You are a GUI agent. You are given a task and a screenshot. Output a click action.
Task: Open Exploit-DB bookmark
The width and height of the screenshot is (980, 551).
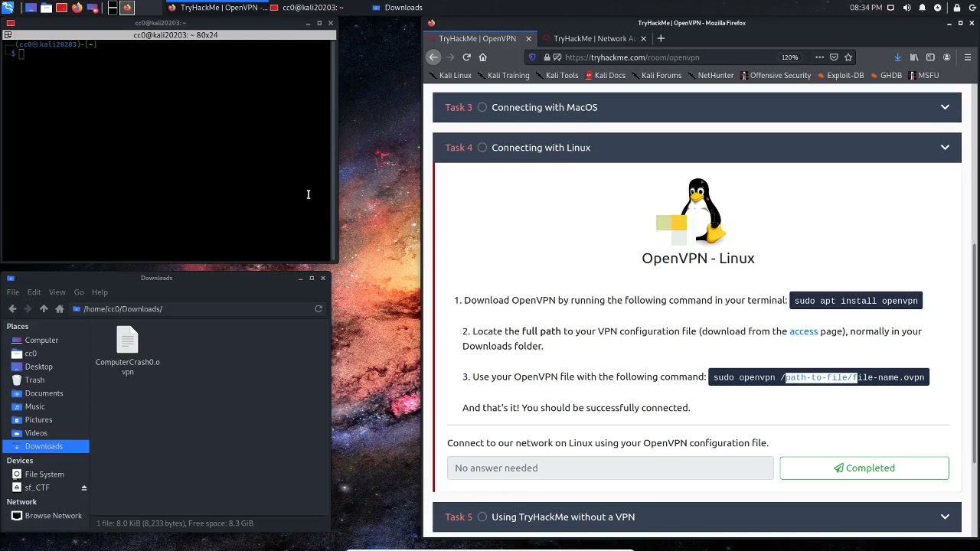(x=840, y=76)
